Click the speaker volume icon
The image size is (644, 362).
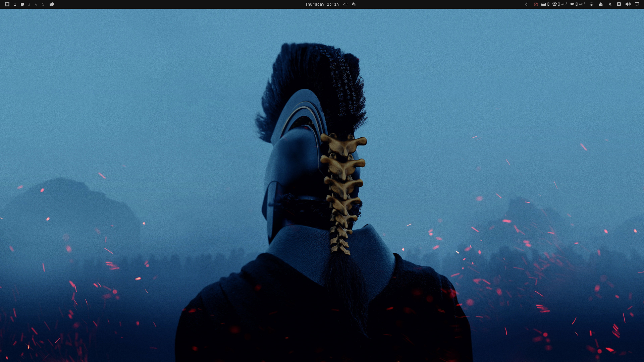[628, 4]
